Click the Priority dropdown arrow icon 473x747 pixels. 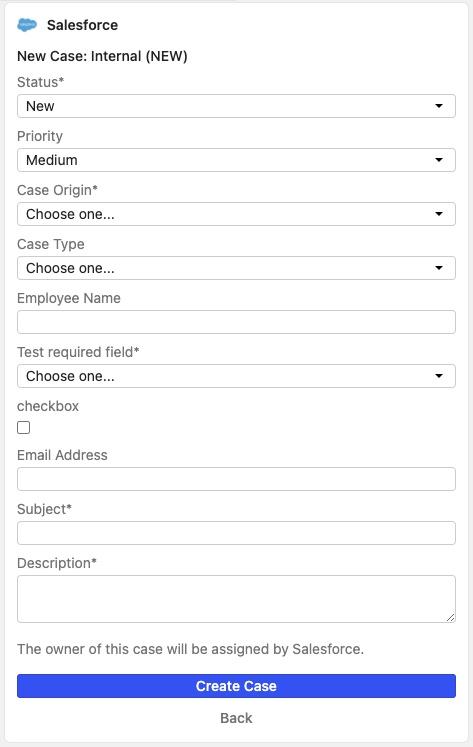point(439,160)
